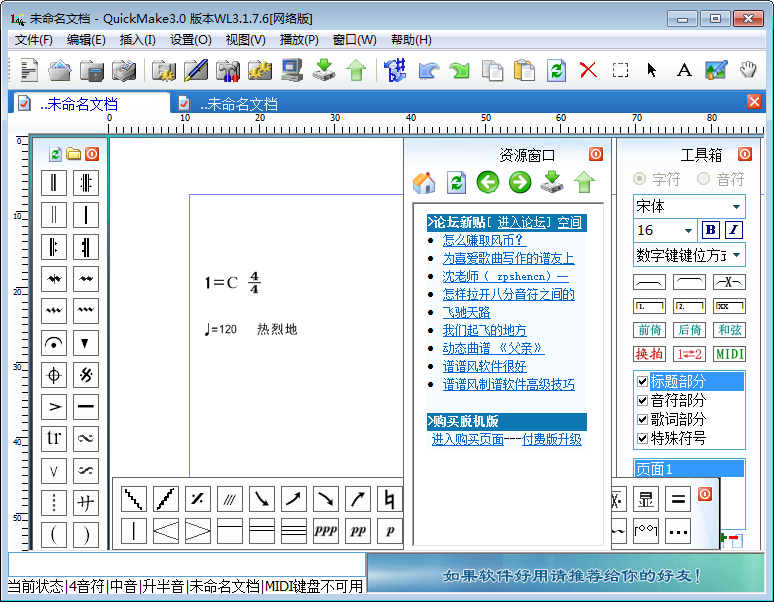
Task: Select the text 'A' tool
Action: (684, 70)
